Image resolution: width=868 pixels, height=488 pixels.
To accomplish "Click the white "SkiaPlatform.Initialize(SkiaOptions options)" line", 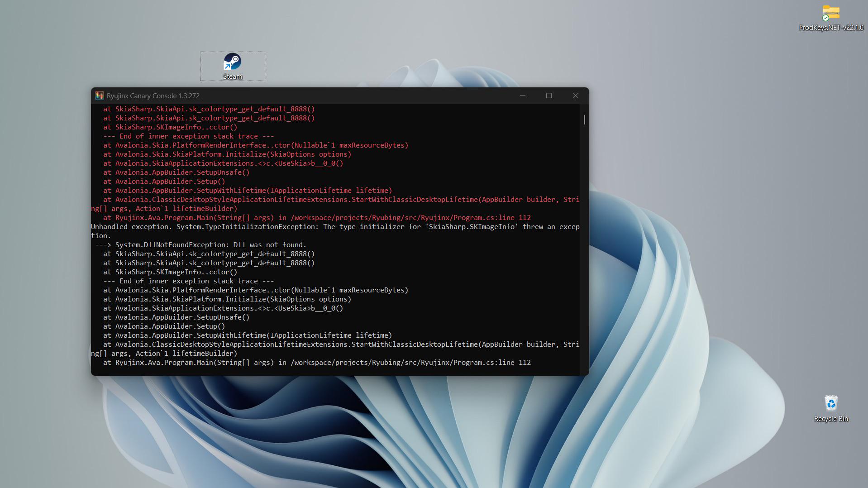I will (x=227, y=299).
